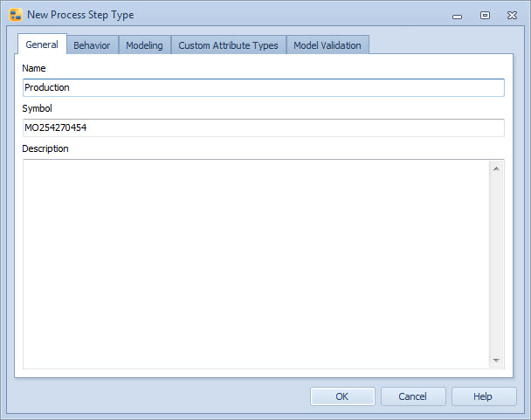Go to the Model Validation tab

click(328, 45)
